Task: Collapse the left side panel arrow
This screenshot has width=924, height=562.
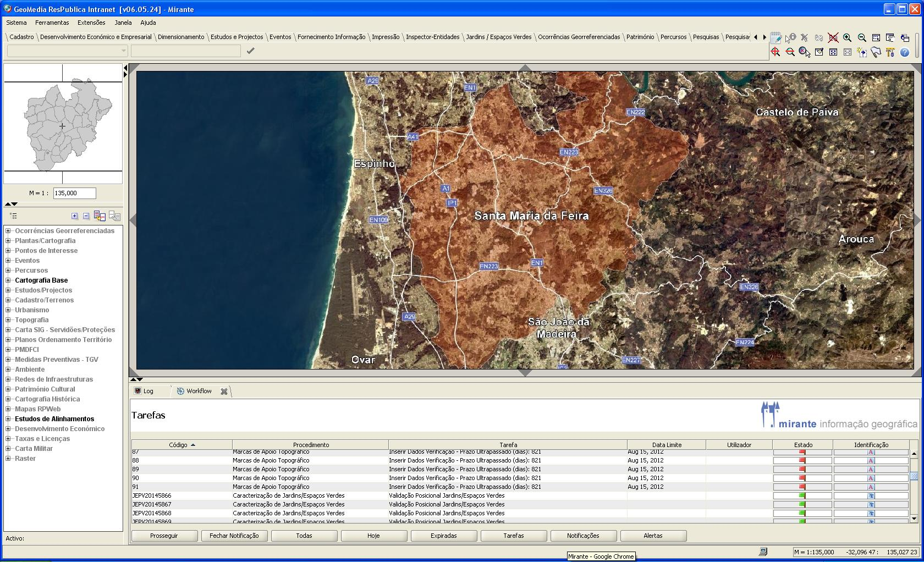Action: tap(125, 68)
